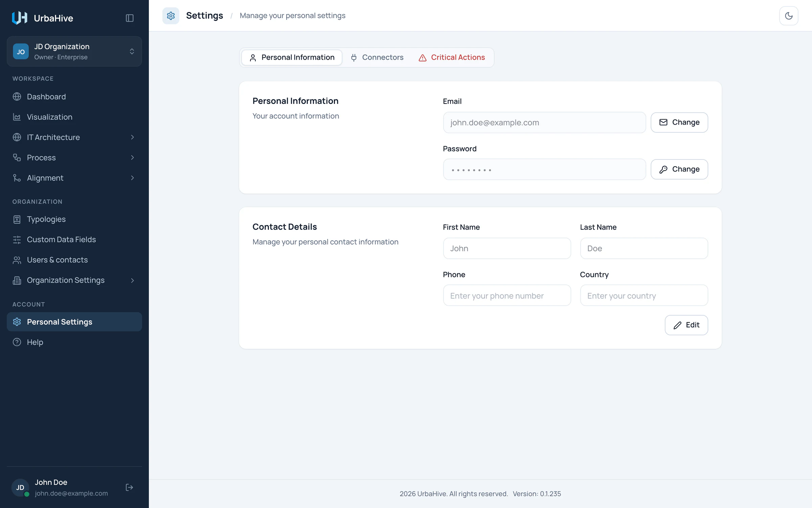Switch to the Critical Actions tab

pyautogui.click(x=452, y=58)
